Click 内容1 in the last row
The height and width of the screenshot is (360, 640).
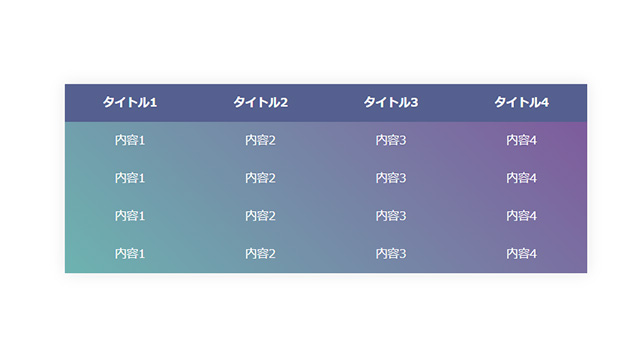(130, 254)
